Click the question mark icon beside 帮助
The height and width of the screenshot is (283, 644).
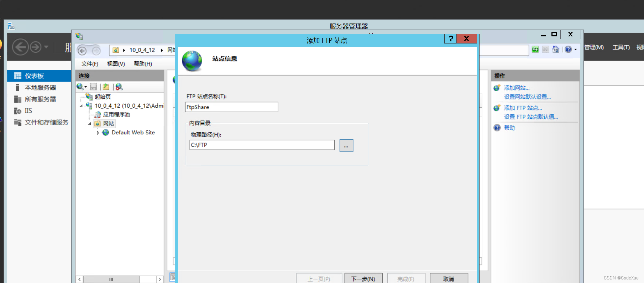pos(497,128)
